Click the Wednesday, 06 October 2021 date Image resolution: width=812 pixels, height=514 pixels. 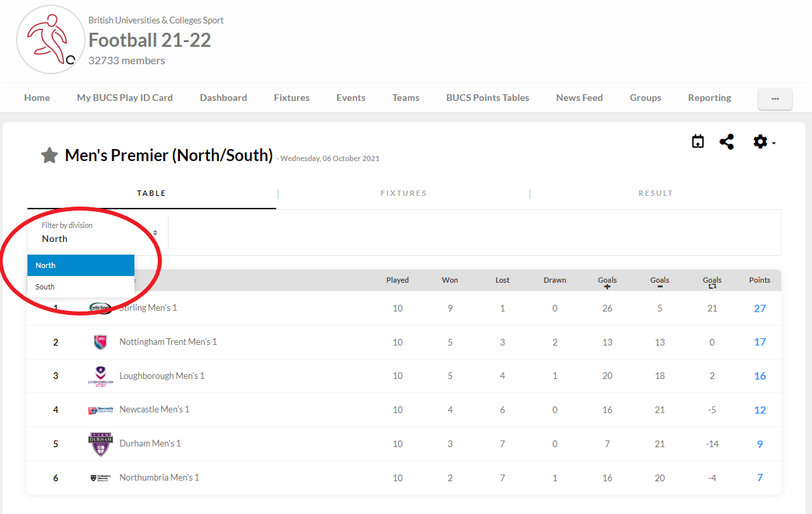[330, 159]
